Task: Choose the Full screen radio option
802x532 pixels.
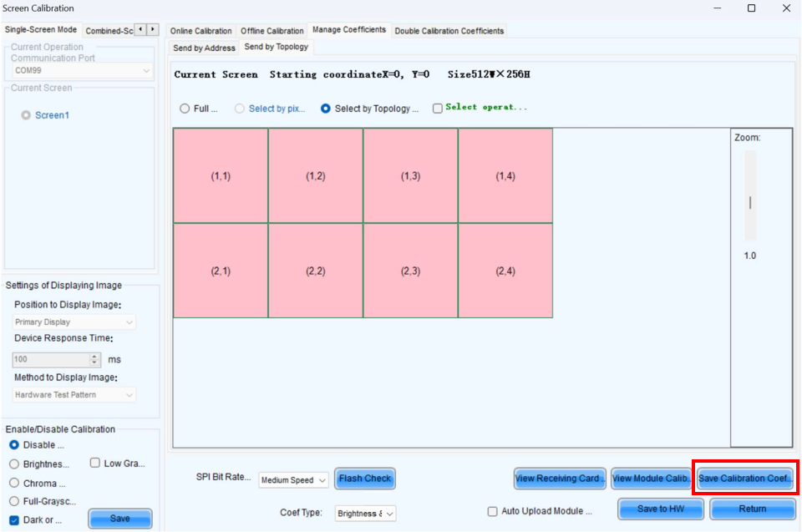Action: tap(185, 109)
